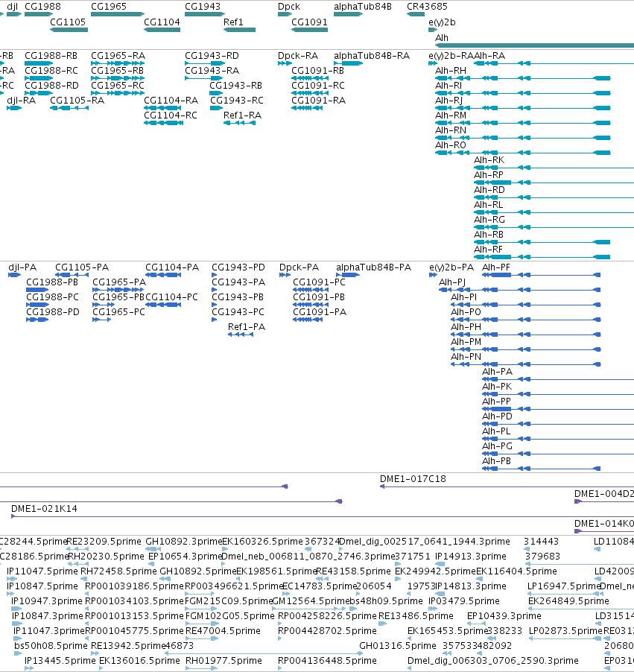Click protein label Alh-PF
Image resolution: width=634 pixels, height=672 pixels.
pyautogui.click(x=496, y=267)
